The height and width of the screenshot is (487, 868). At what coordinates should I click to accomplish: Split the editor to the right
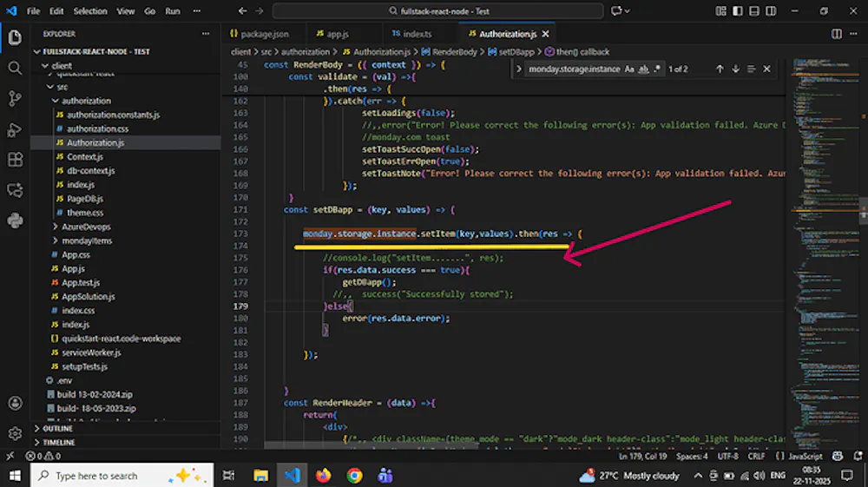click(x=836, y=34)
